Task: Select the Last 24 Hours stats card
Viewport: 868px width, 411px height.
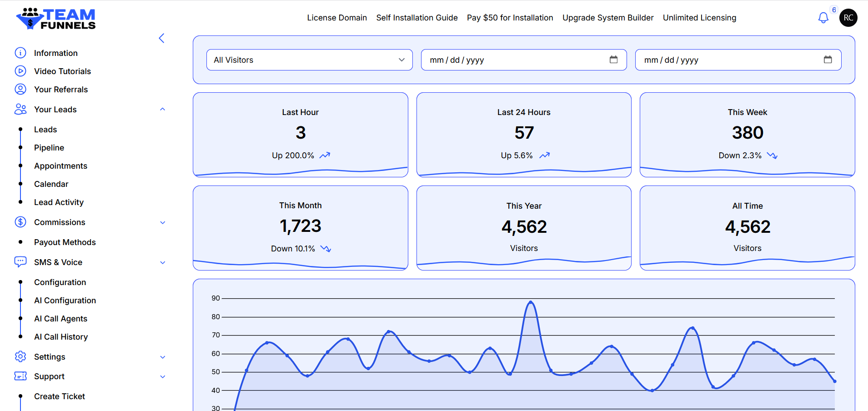Action: 524,135
